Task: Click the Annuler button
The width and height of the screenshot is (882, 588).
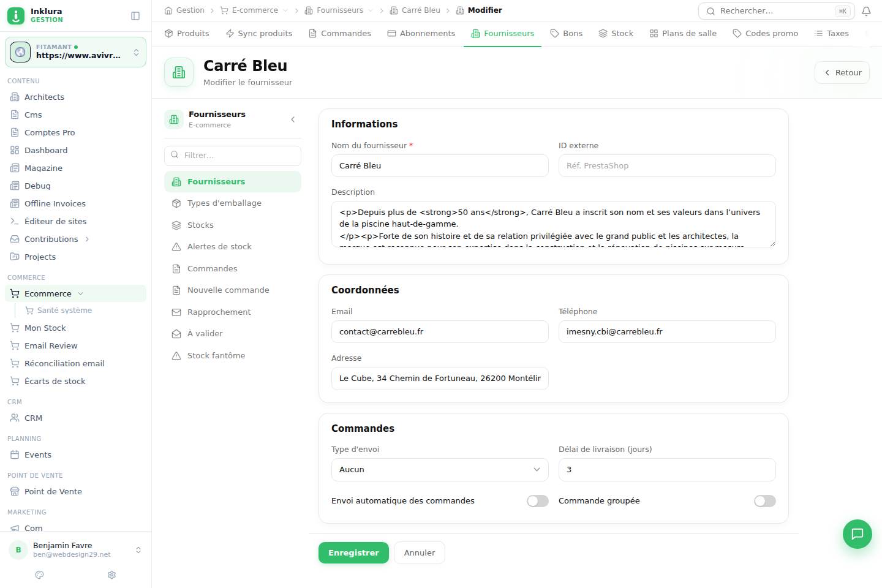Action: (x=420, y=552)
